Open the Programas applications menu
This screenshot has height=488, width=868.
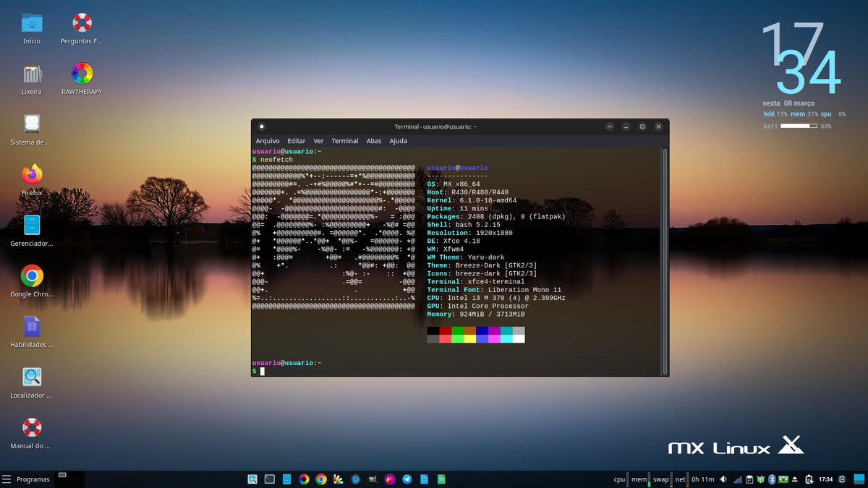coord(26,479)
